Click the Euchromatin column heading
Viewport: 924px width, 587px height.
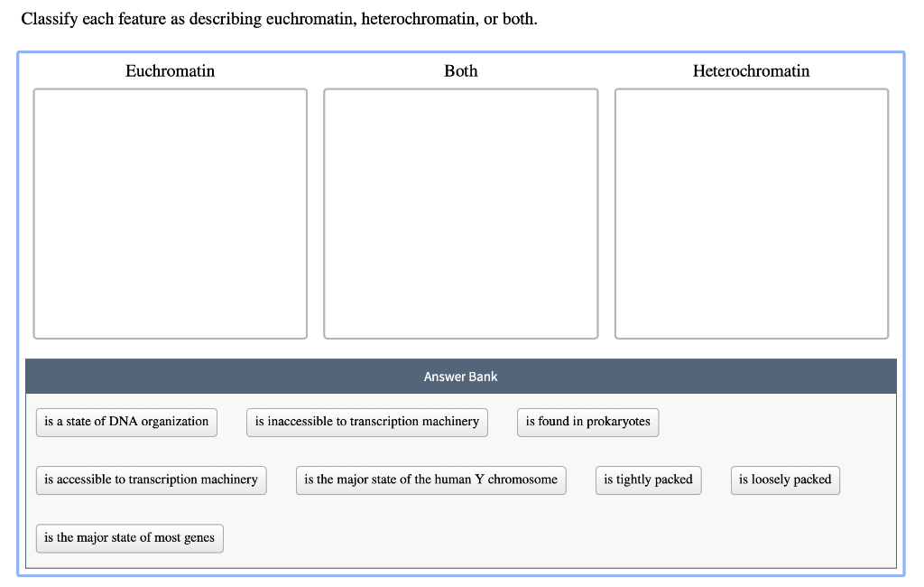tap(170, 71)
